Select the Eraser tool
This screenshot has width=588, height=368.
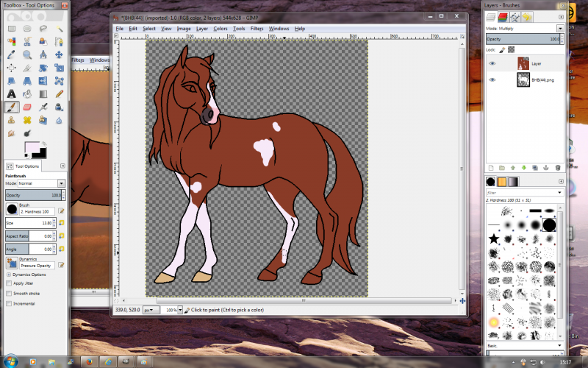(27, 107)
